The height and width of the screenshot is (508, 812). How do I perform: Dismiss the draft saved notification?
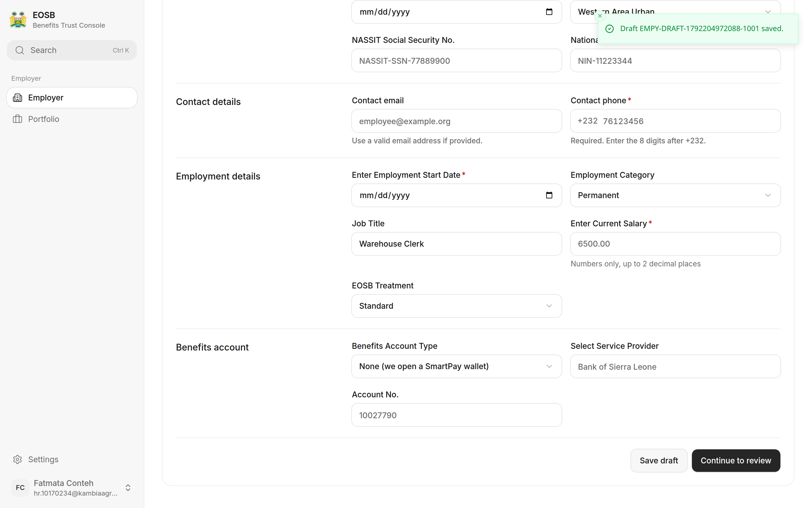click(x=600, y=16)
